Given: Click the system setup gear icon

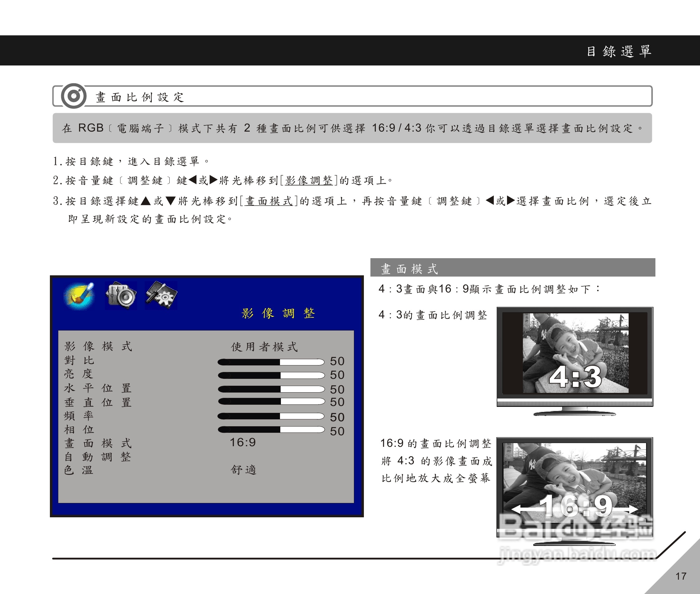Looking at the screenshot, I should pos(161,295).
